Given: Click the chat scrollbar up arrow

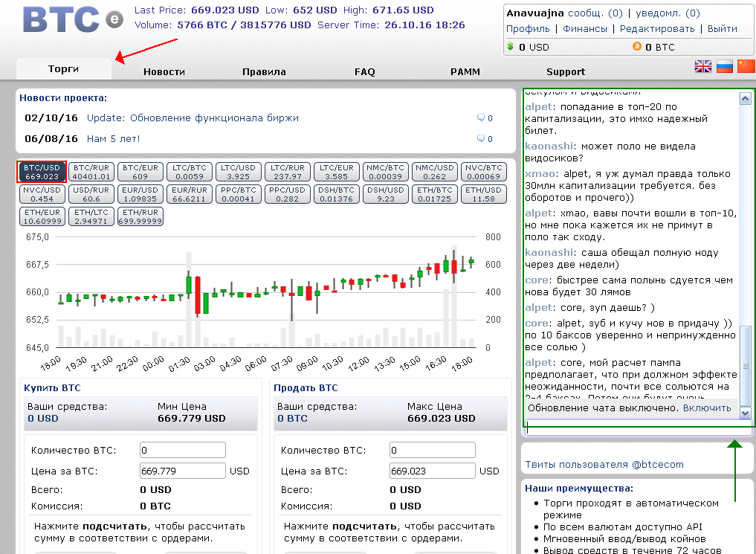Looking at the screenshot, I should [746, 99].
